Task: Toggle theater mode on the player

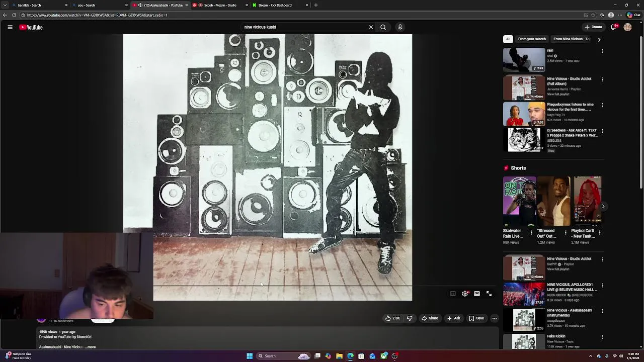Action: coord(477,294)
